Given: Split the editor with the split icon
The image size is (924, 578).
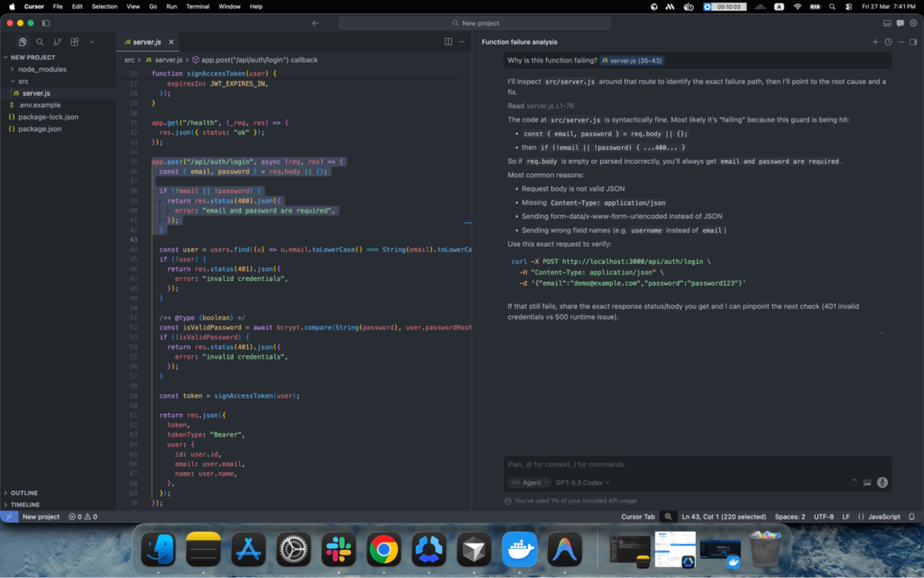Looking at the screenshot, I should pyautogui.click(x=448, y=42).
